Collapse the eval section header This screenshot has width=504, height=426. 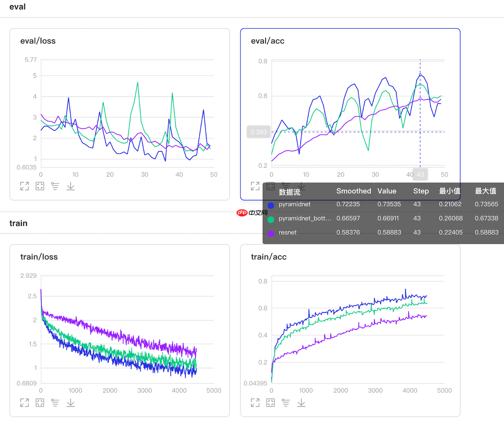18,7
